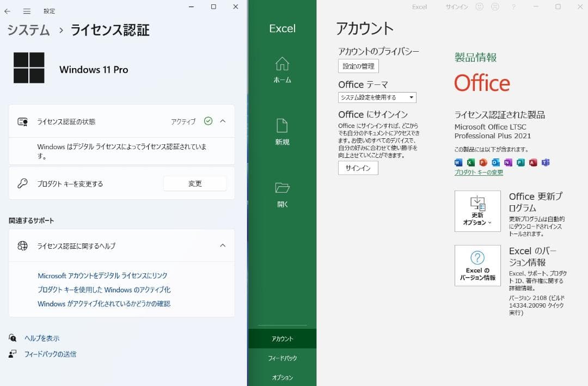Open the Microsoft アカウント digital license link
This screenshot has height=386, width=588.
pos(102,276)
